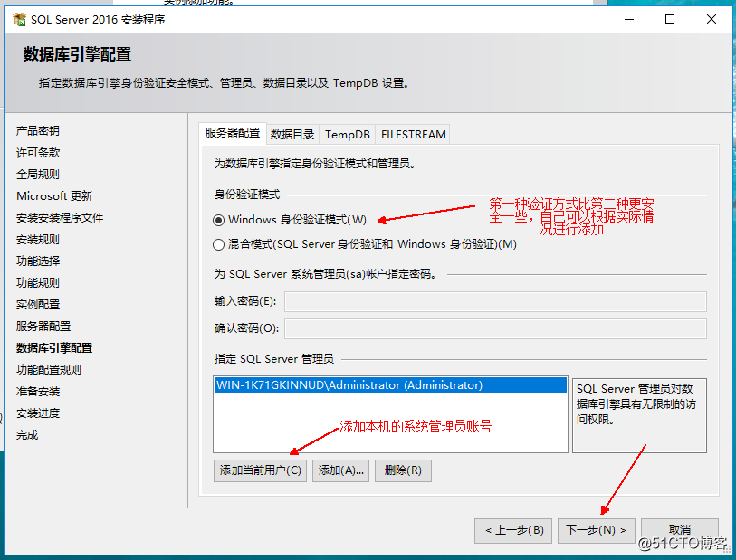Click the SQL Server setup title bar icon
Image resolution: width=736 pixels, height=560 pixels.
[19, 19]
